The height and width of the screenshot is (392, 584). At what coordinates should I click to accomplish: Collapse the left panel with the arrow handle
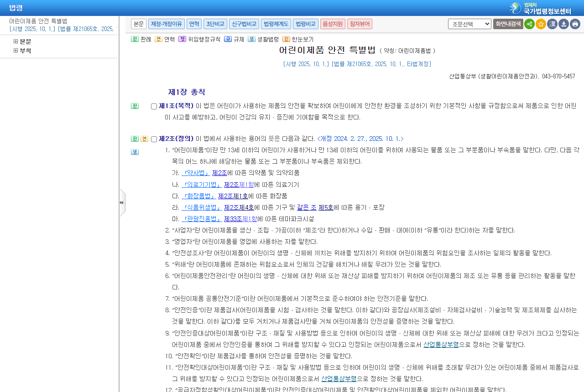(122, 202)
